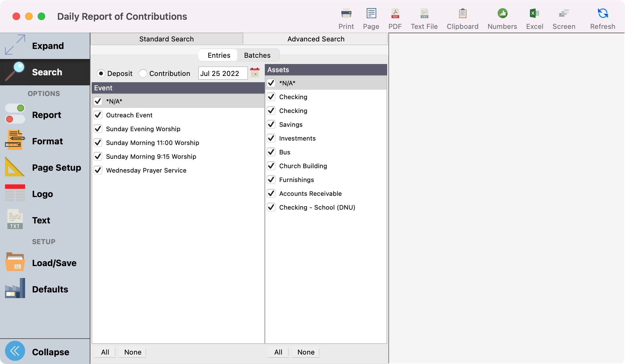Export report as PDF
The height and width of the screenshot is (364, 625).
[395, 17]
